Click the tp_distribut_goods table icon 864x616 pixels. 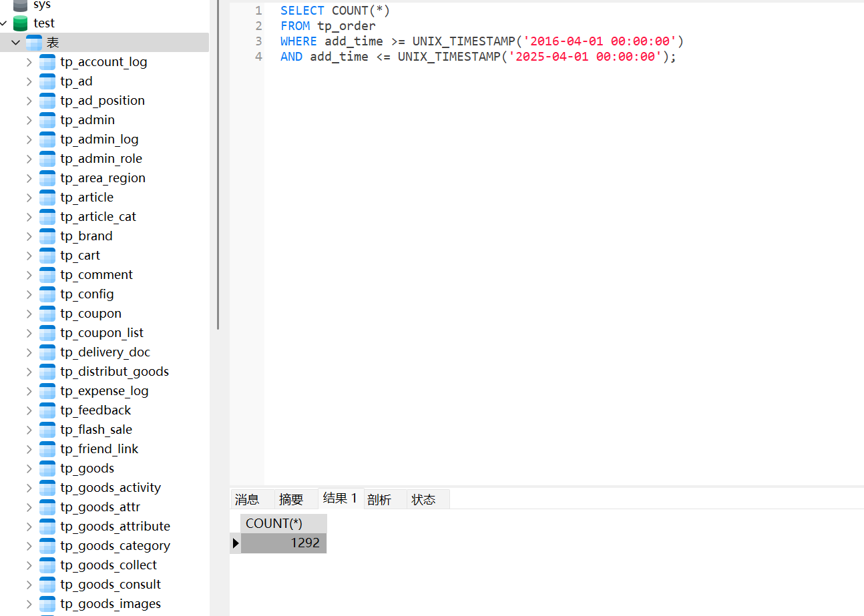47,372
